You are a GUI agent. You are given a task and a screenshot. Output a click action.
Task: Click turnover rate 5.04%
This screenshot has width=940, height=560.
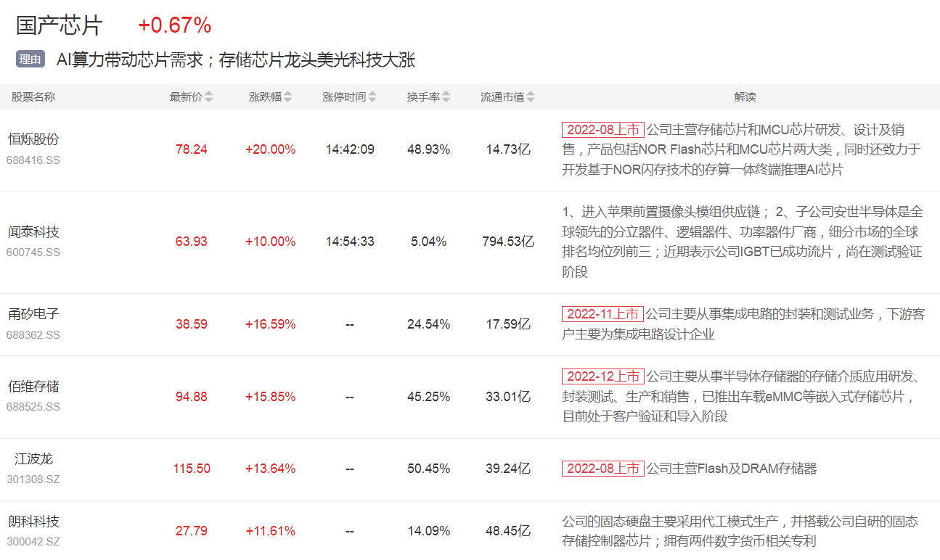[429, 242]
